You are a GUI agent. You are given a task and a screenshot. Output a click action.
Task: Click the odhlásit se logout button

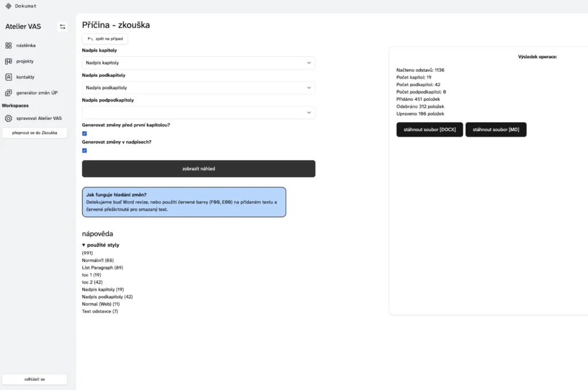pos(34,380)
